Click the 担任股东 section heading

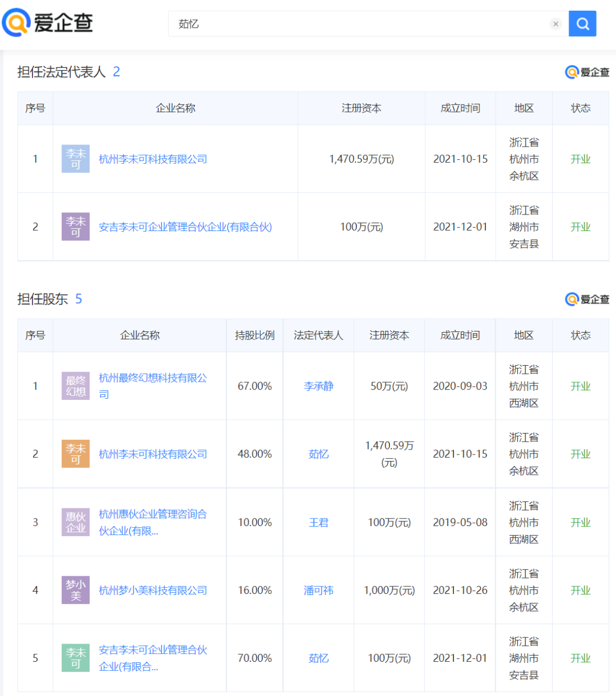click(43, 299)
